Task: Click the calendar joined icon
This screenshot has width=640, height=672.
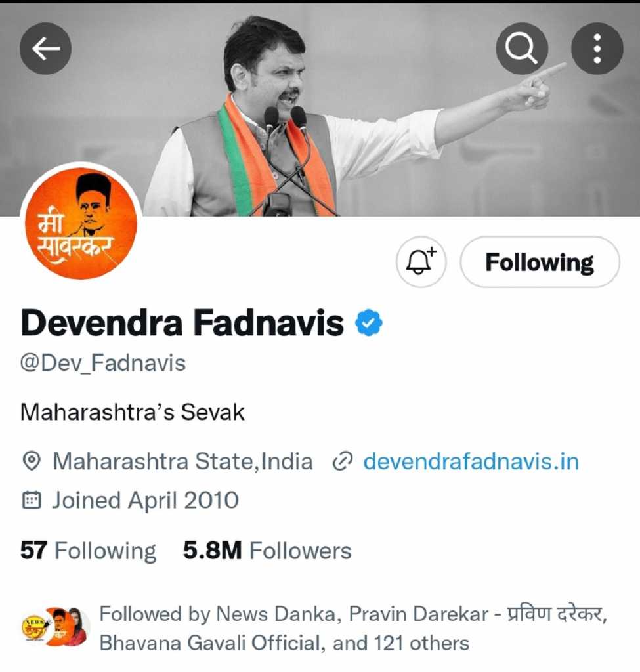Action: point(31,500)
